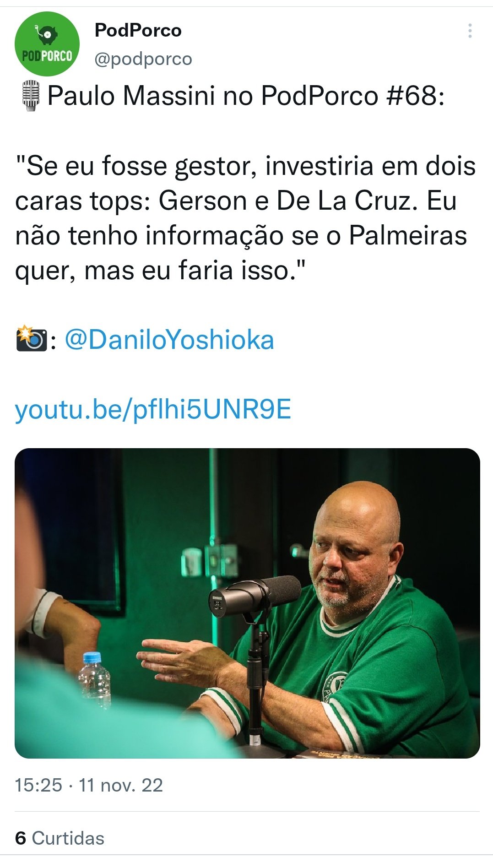Click the podcast microphone in the photo
Viewport: 493px width, 868px height.
pos(255,596)
